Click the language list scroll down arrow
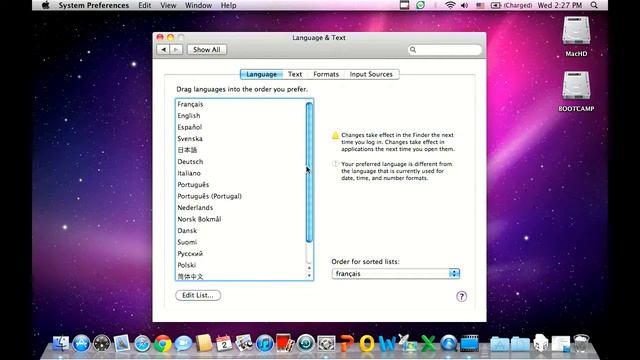Screen dimensions: 640x360 tap(309, 276)
